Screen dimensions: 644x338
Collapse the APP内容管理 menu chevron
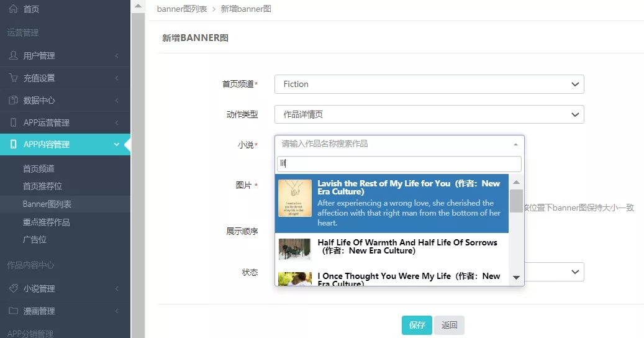[117, 144]
